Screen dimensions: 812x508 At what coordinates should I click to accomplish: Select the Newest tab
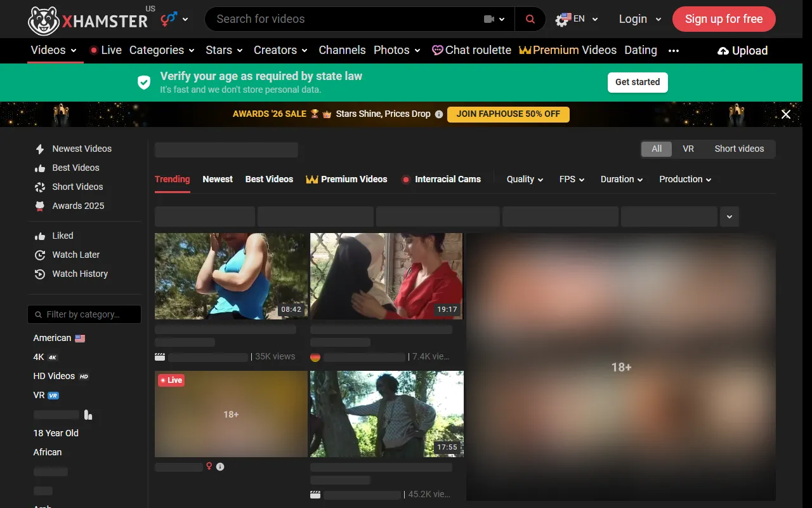pyautogui.click(x=218, y=179)
